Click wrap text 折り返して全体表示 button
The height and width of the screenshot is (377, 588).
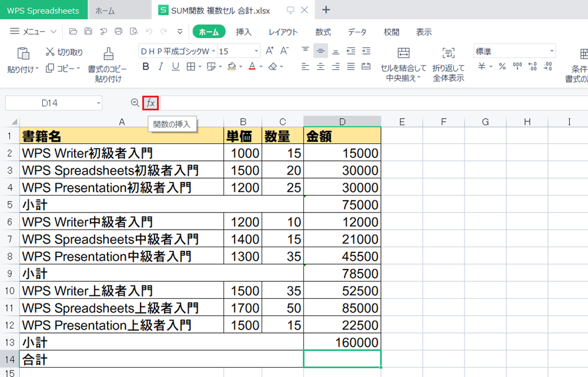coord(449,64)
